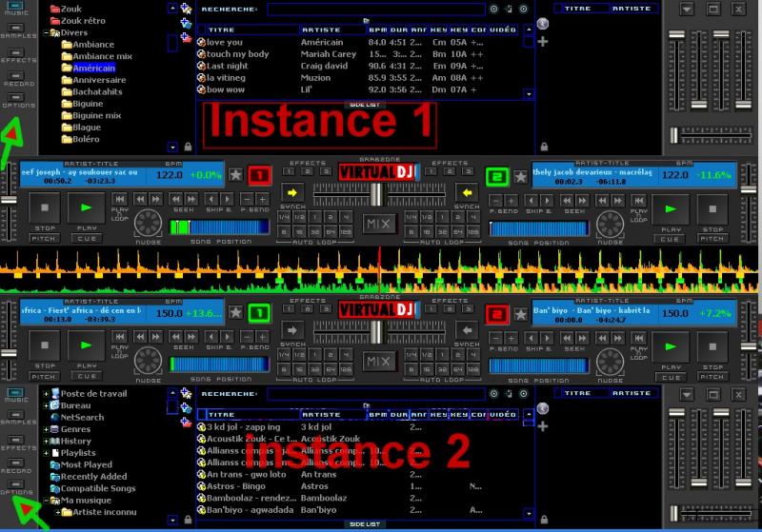Click Instance 2 MIX button

click(378, 362)
